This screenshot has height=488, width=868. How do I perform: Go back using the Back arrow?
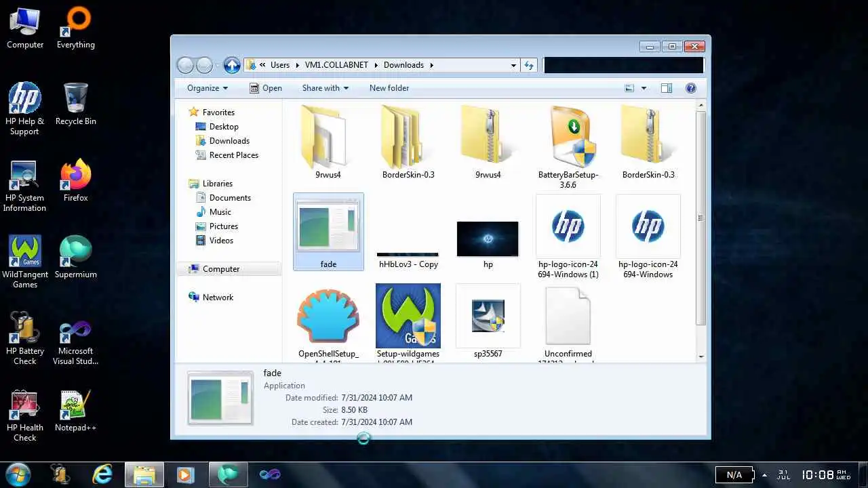click(x=186, y=65)
